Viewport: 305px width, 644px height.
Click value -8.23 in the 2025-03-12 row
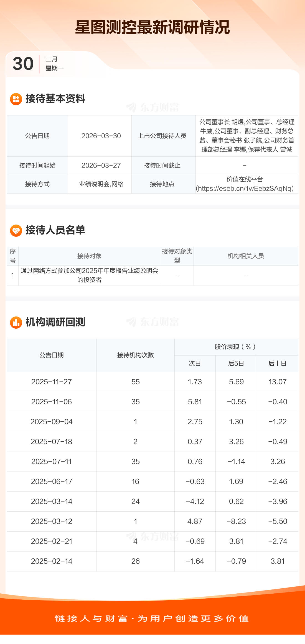click(x=236, y=521)
